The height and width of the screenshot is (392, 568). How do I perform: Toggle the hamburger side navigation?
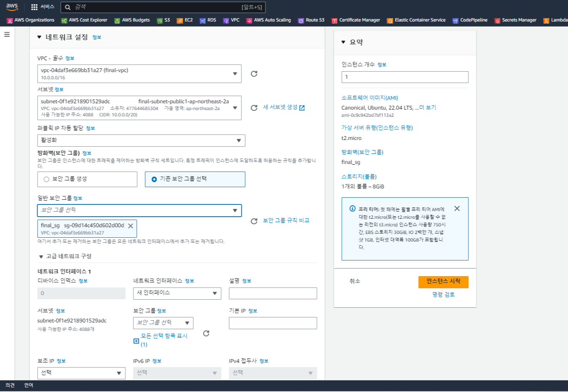point(7,35)
